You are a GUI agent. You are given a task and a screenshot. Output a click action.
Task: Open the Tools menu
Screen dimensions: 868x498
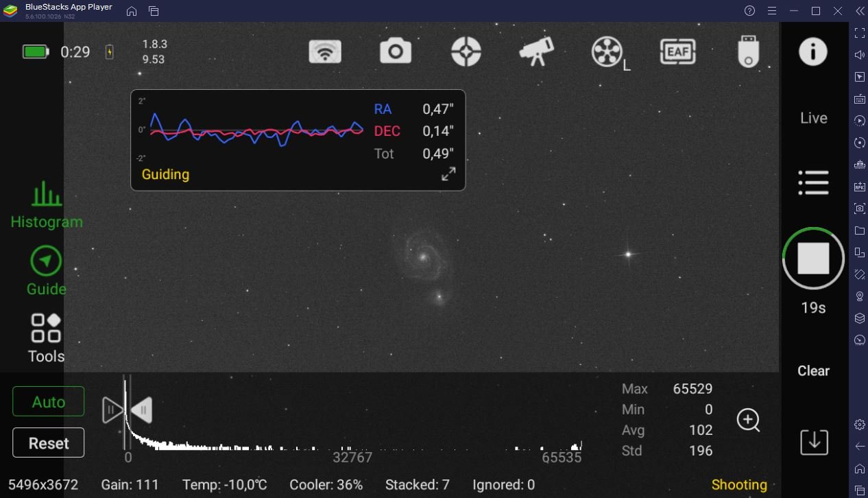click(x=47, y=338)
